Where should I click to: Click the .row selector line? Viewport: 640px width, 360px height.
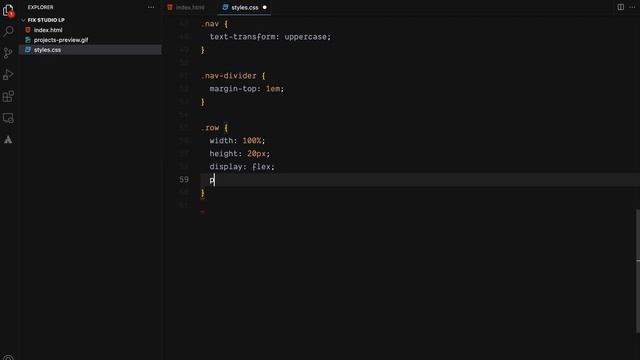click(x=214, y=128)
